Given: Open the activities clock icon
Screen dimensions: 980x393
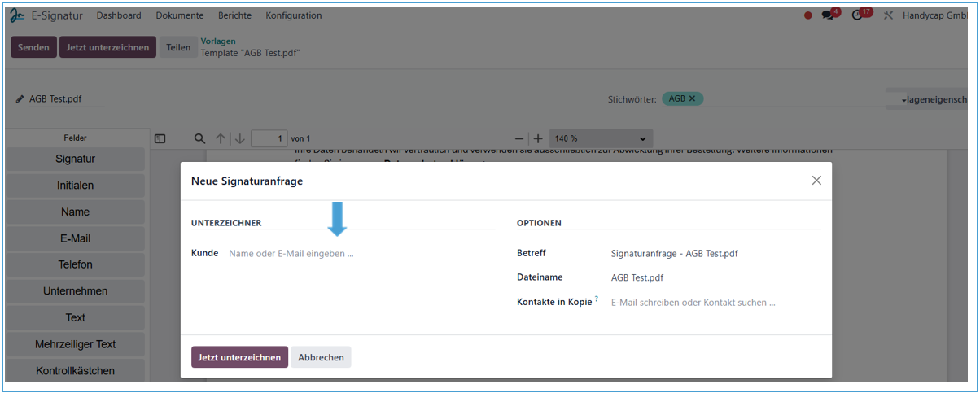Looking at the screenshot, I should click(857, 15).
